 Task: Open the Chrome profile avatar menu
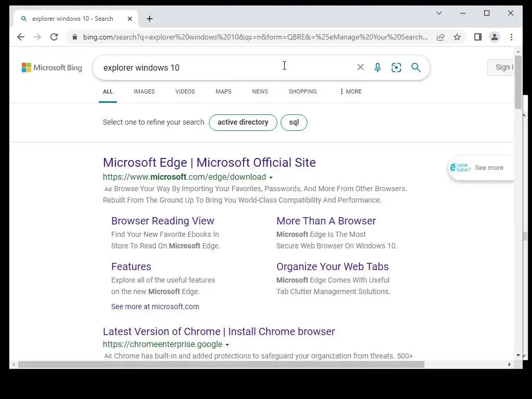pyautogui.click(x=495, y=37)
